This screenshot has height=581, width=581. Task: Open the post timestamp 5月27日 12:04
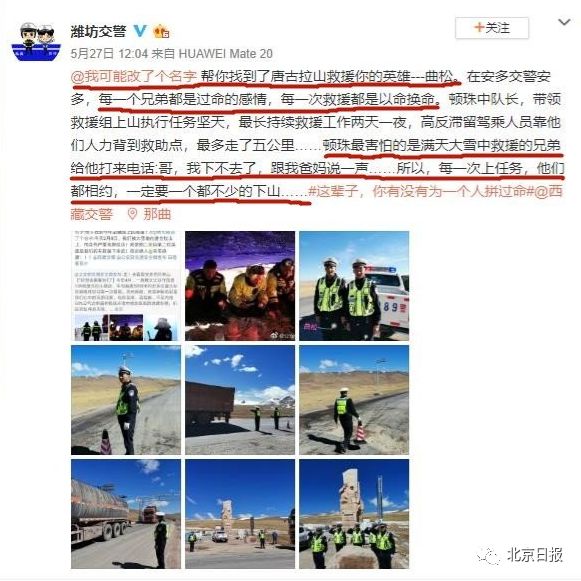[x=109, y=54]
